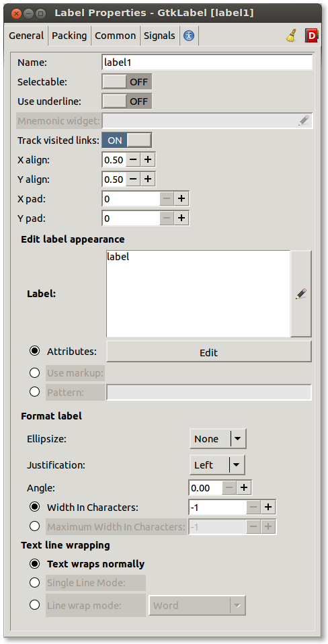
Task: Open the red documentation book icon
Action: (313, 36)
